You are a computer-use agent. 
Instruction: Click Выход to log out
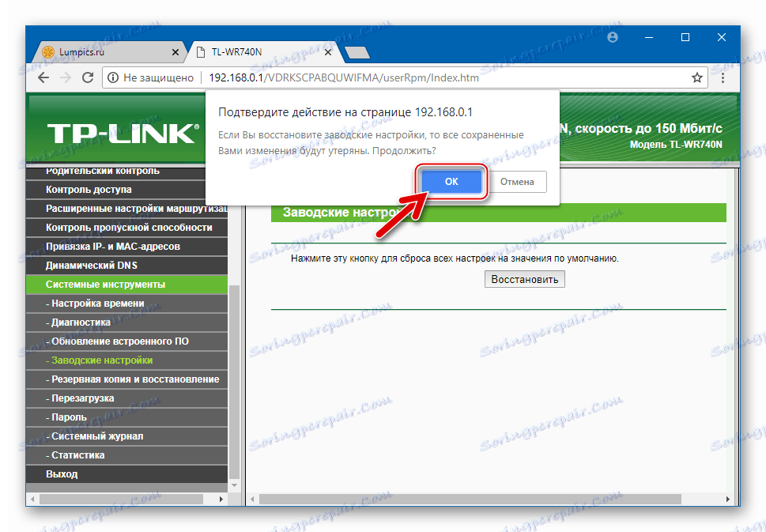click(x=127, y=474)
